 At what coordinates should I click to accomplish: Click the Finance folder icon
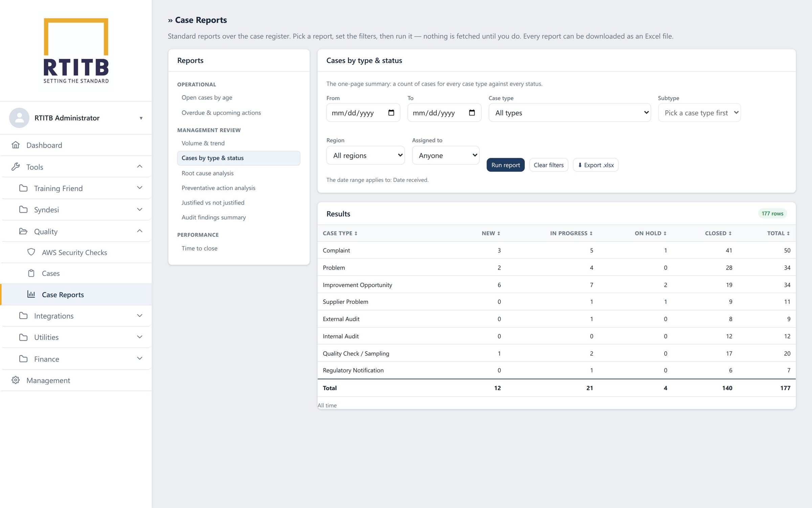tap(23, 359)
